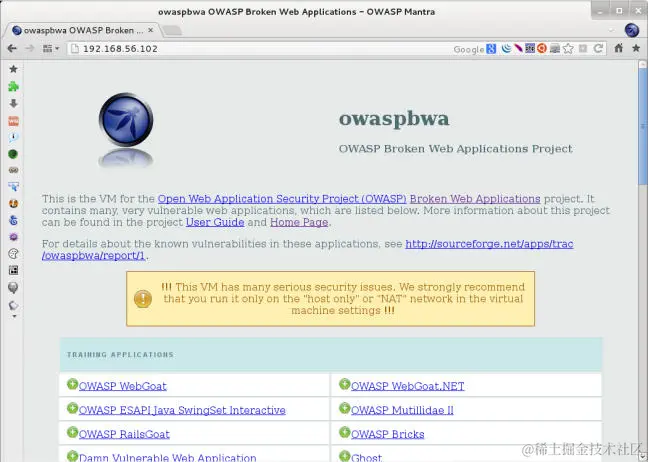Open the green puzzle add-ons sidebar icon
The height and width of the screenshot is (462, 648).
[13, 86]
